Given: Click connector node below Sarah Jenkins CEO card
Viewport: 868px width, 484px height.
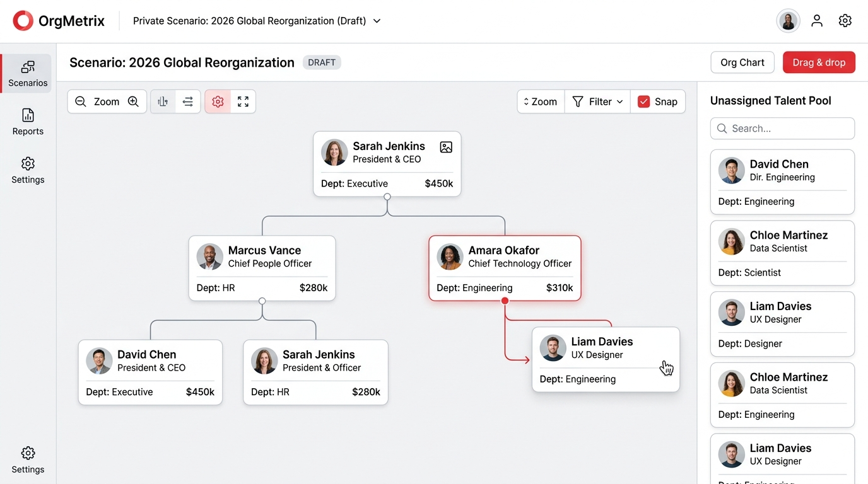Looking at the screenshot, I should [387, 197].
